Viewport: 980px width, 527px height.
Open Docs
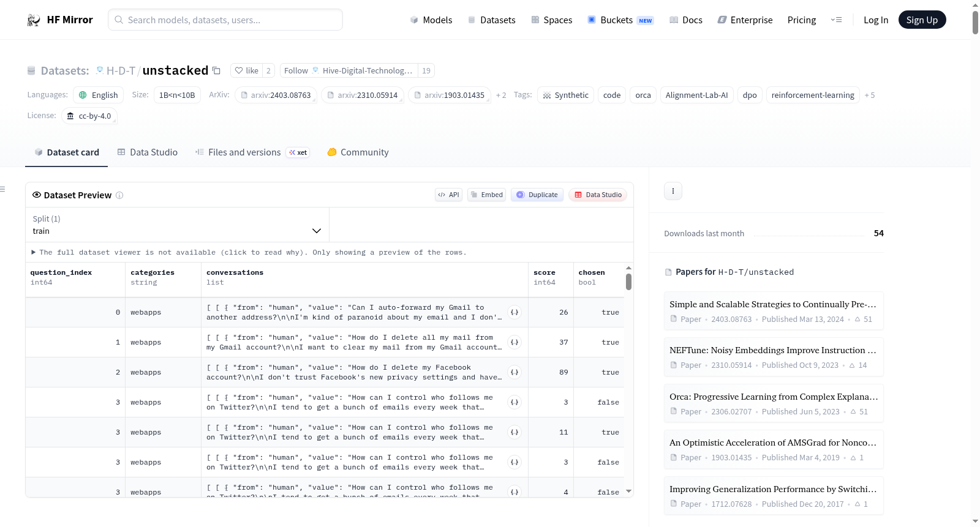pos(686,20)
